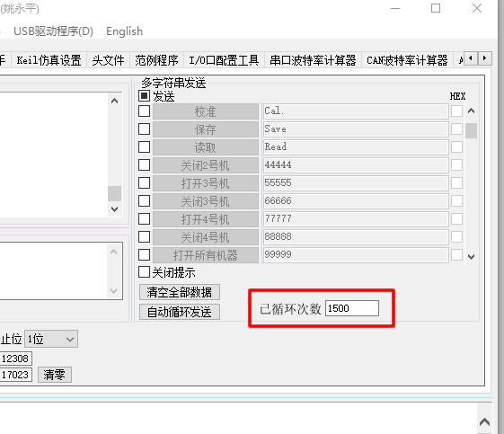Click the 66666 text field

(x=356, y=201)
